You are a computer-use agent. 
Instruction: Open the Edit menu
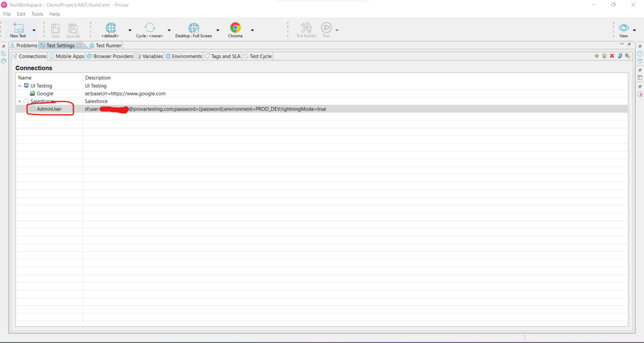click(21, 14)
